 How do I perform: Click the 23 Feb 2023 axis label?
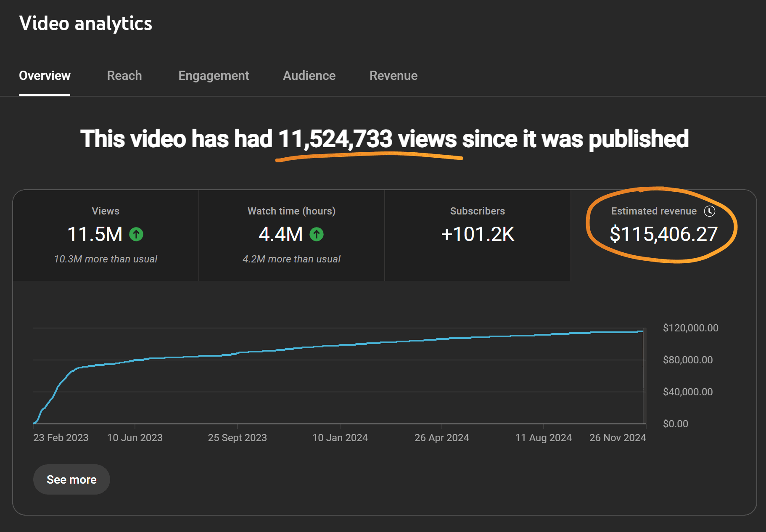[x=61, y=437]
